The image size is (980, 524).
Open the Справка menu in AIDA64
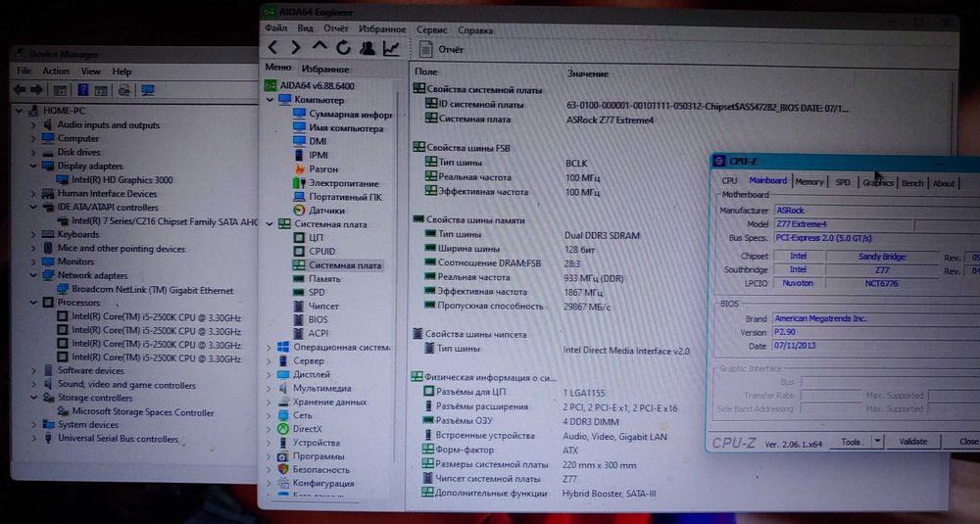475,30
